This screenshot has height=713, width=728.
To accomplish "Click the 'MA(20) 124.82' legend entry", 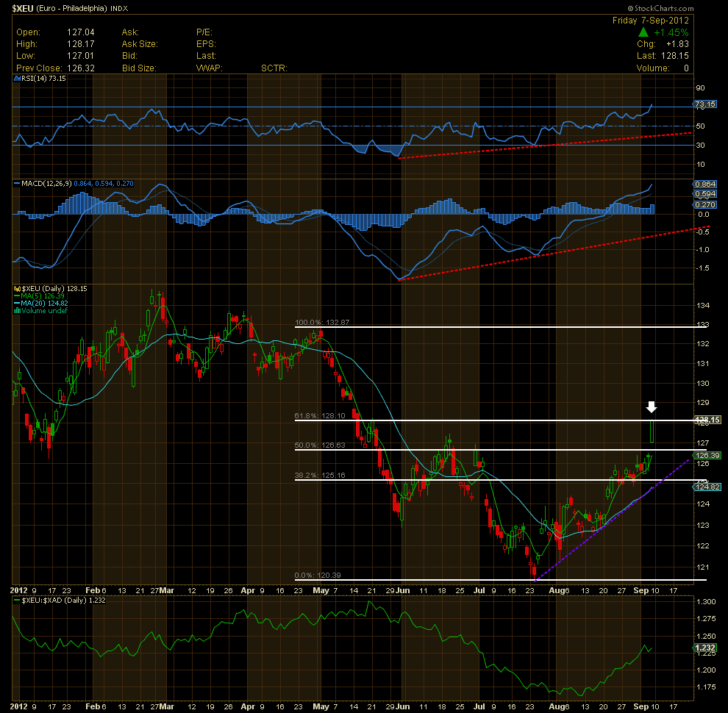I will [x=45, y=303].
